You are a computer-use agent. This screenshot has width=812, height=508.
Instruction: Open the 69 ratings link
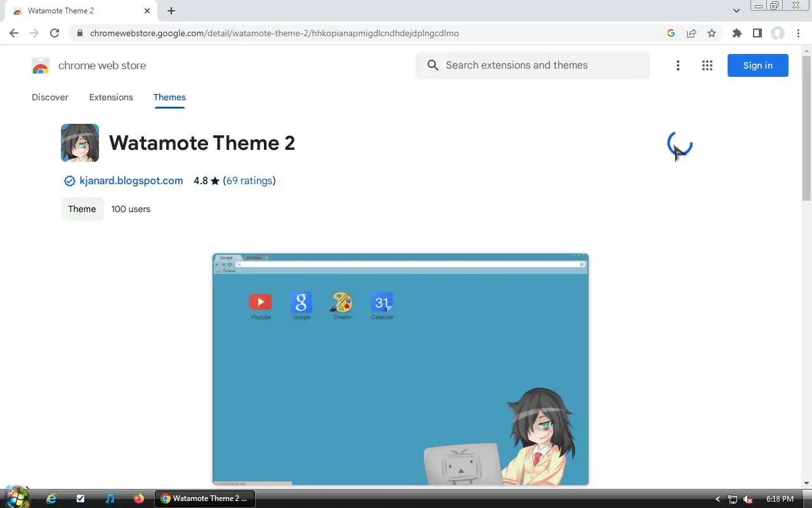pos(249,180)
